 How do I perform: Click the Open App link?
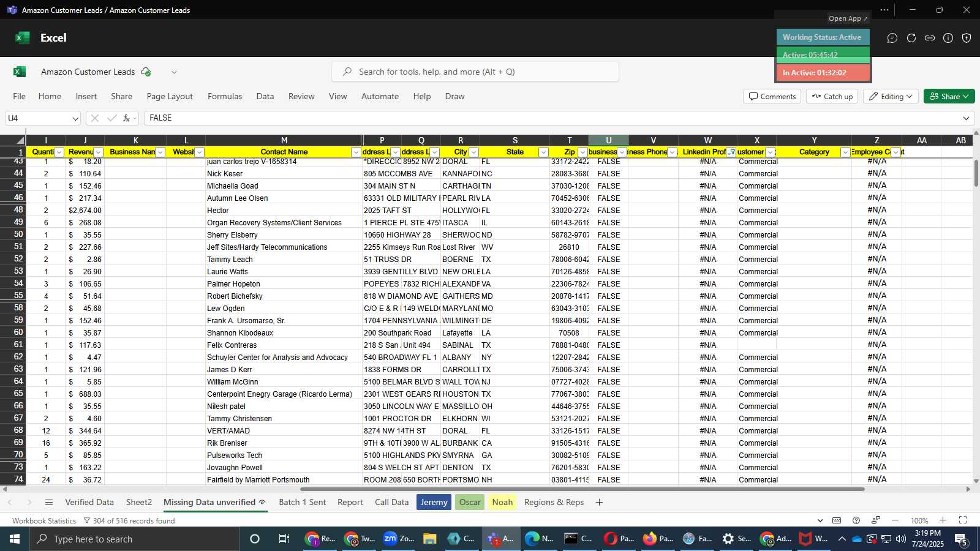848,18
